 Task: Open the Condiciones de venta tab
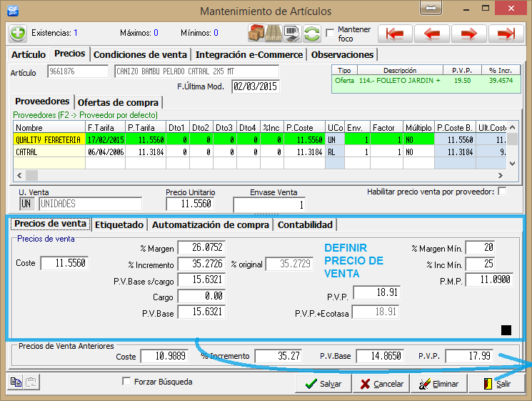(x=140, y=54)
